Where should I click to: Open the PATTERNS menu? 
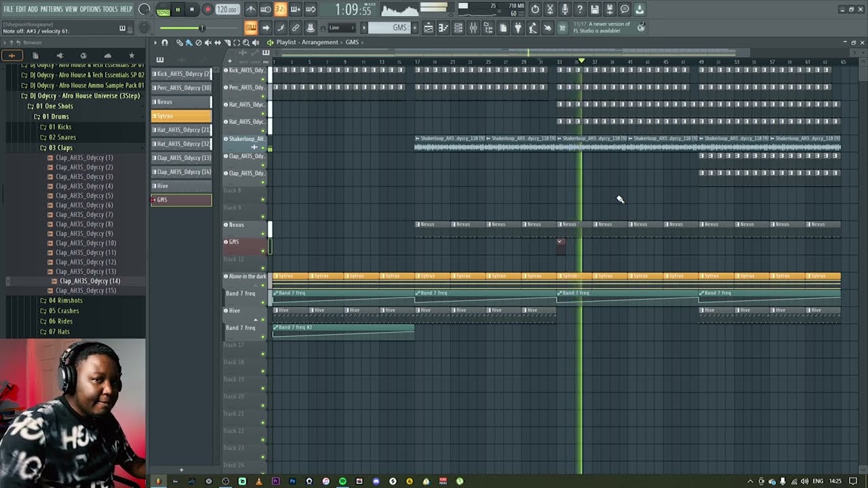pyautogui.click(x=52, y=9)
